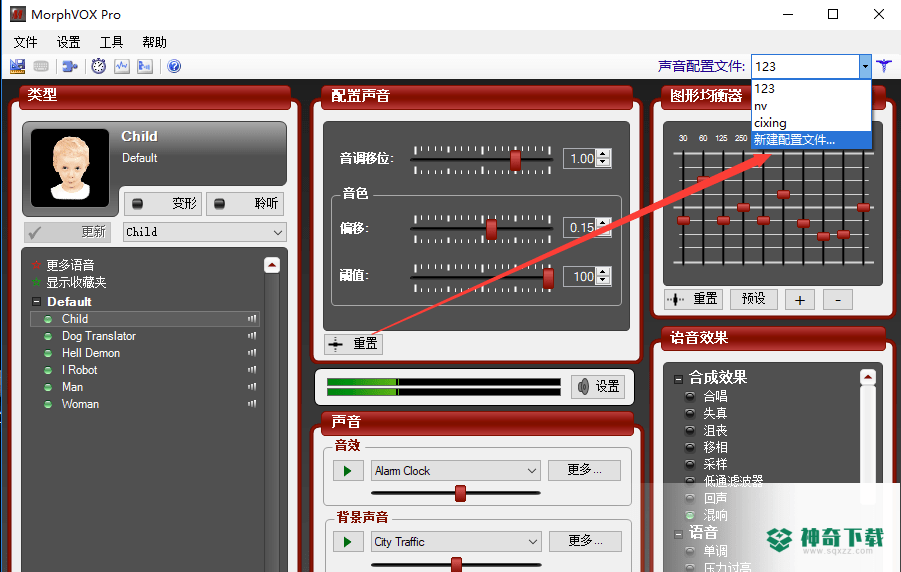Click the save/skin toolbar icon

pyautogui.click(x=17, y=67)
